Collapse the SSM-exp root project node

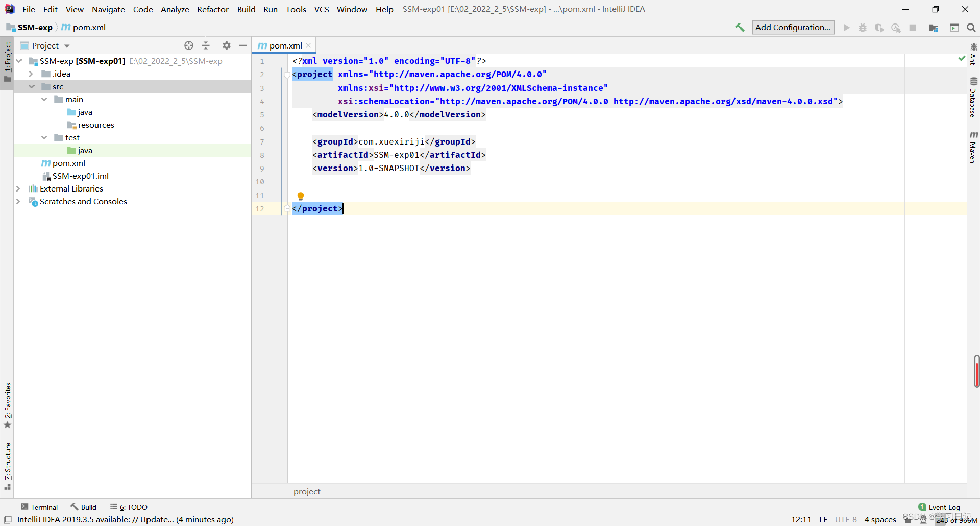click(19, 61)
